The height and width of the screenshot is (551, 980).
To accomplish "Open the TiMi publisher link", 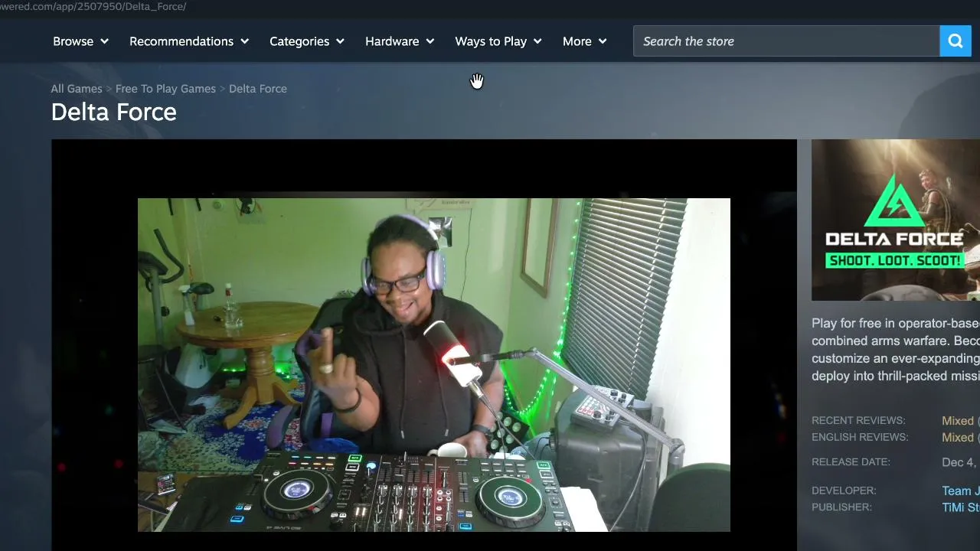I will [x=961, y=507].
